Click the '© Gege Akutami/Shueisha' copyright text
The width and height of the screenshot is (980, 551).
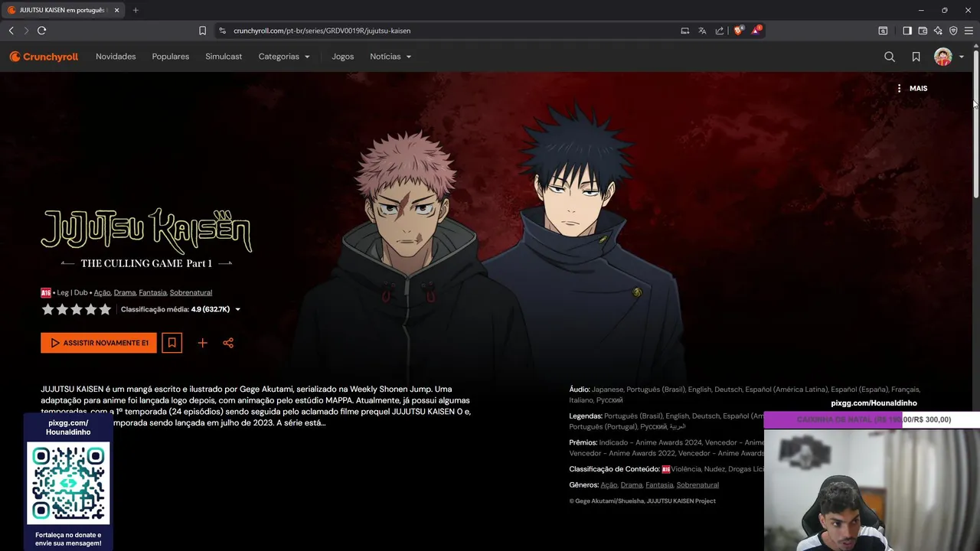click(x=642, y=501)
